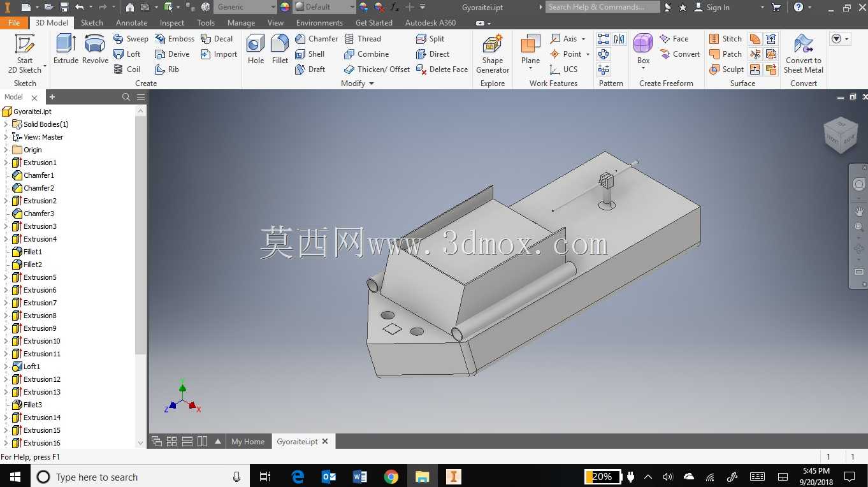Image resolution: width=868 pixels, height=487 pixels.
Task: Click the Direct edit button
Action: 433,54
